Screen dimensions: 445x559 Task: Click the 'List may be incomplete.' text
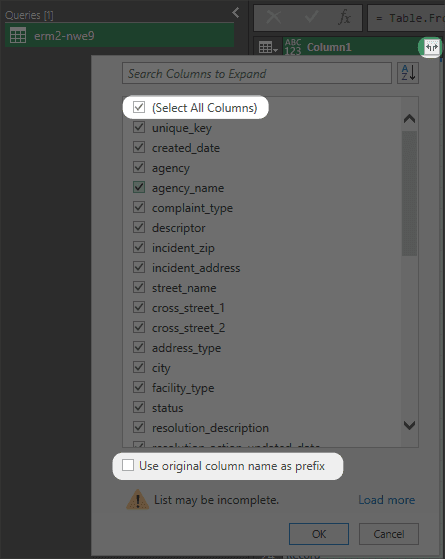coord(216,500)
